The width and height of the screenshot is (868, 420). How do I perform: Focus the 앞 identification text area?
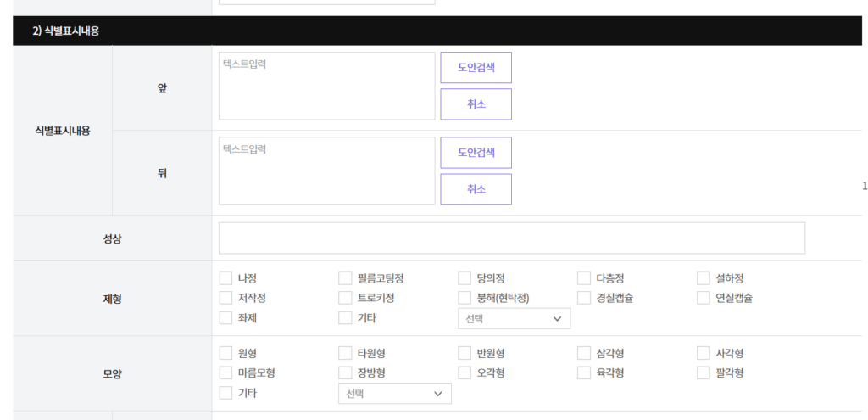[x=326, y=86]
